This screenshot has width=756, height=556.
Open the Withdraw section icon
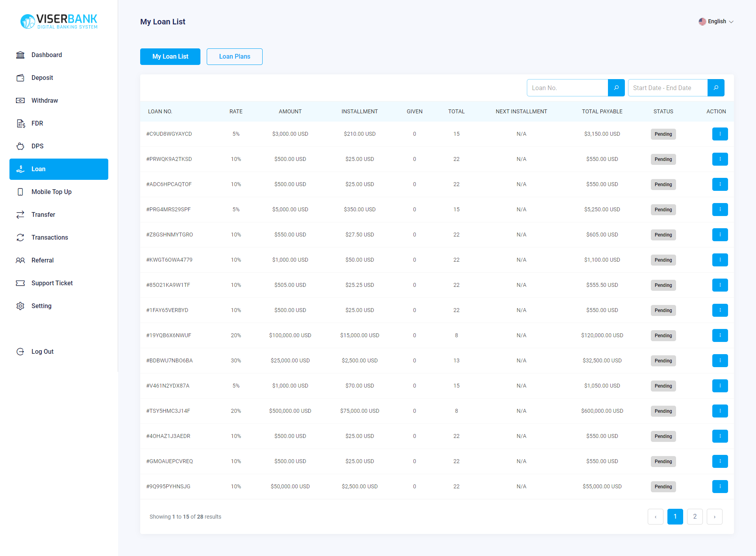[20, 100]
